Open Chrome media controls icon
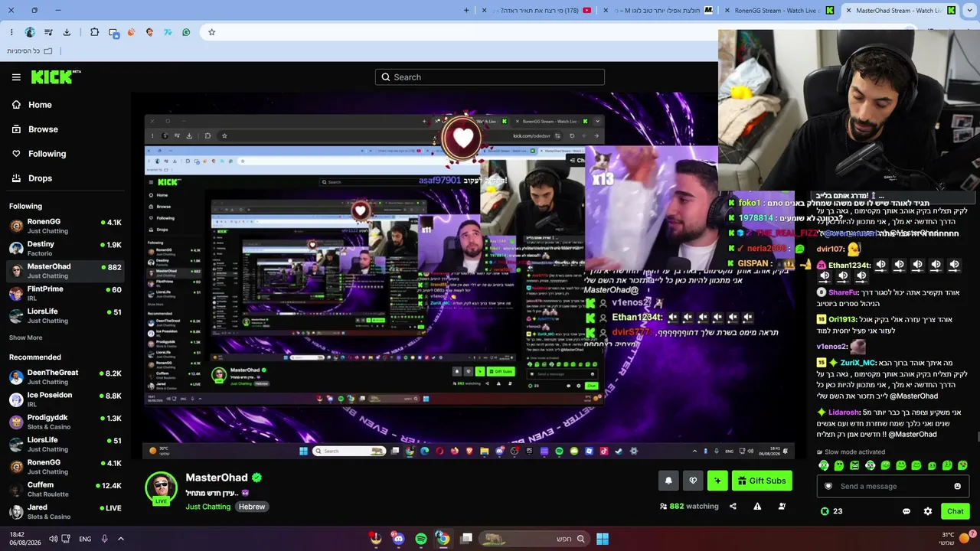The image size is (980, 551). tap(48, 32)
